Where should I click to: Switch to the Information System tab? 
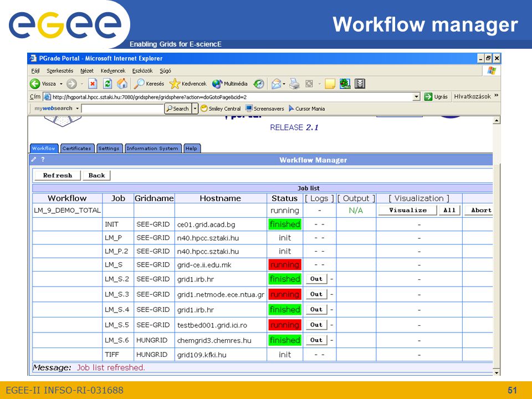click(153, 149)
